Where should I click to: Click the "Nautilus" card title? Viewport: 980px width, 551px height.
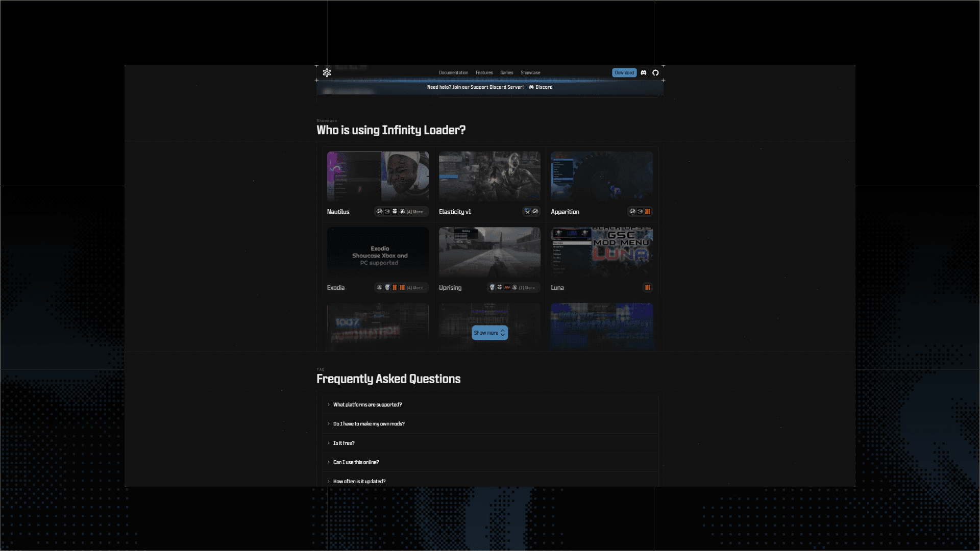point(338,212)
